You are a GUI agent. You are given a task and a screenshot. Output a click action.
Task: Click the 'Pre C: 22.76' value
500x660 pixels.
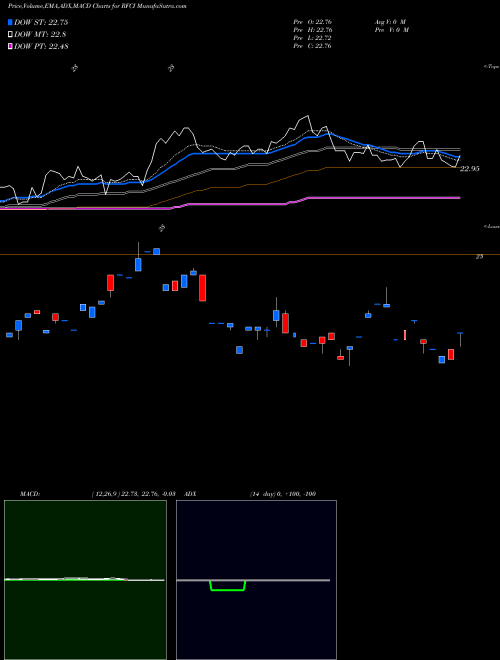313,46
